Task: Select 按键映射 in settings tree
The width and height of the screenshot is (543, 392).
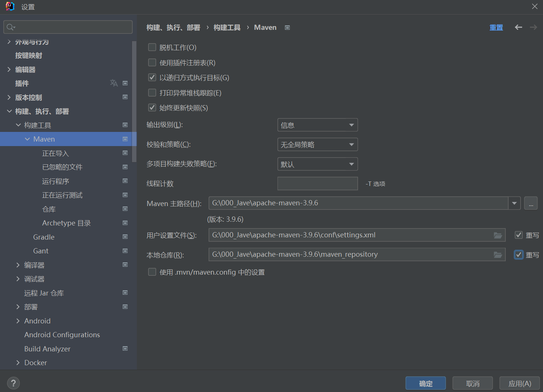Action: (x=29, y=56)
